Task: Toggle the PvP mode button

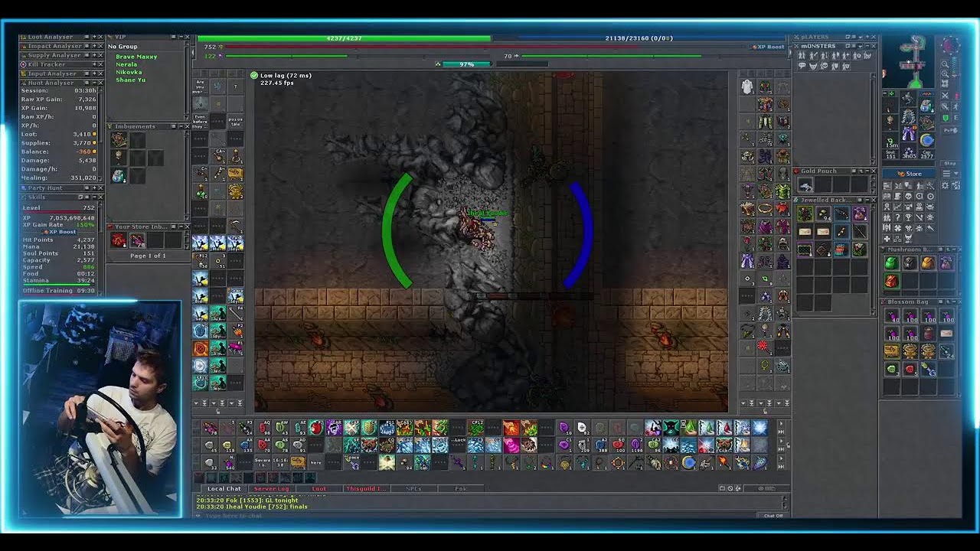Action: click(950, 130)
